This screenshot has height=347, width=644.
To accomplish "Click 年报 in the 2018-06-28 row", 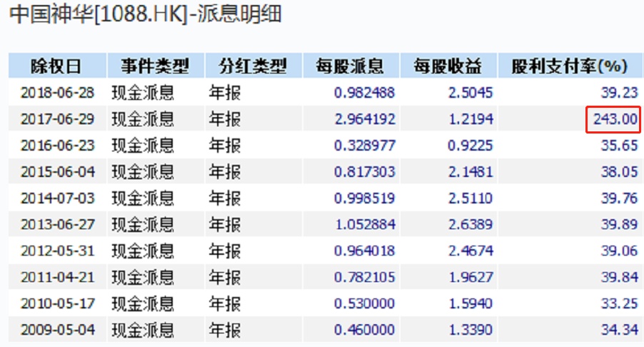I will (225, 92).
